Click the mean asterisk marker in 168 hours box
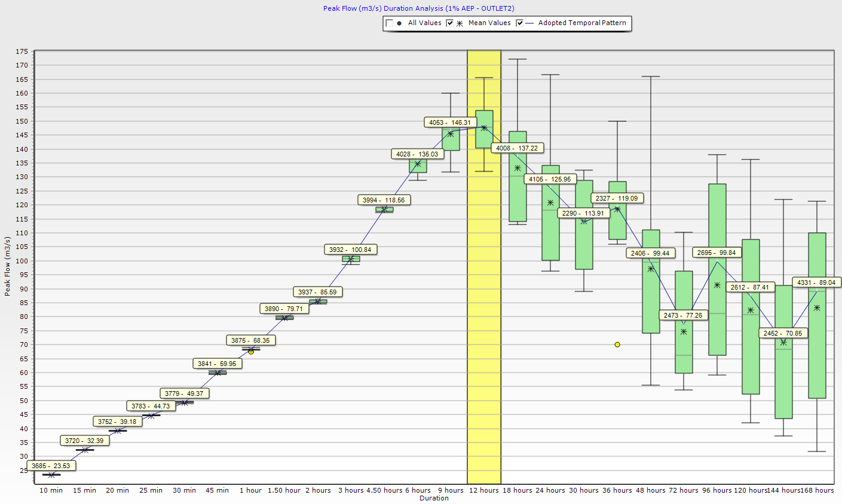842x504 pixels. (x=817, y=308)
